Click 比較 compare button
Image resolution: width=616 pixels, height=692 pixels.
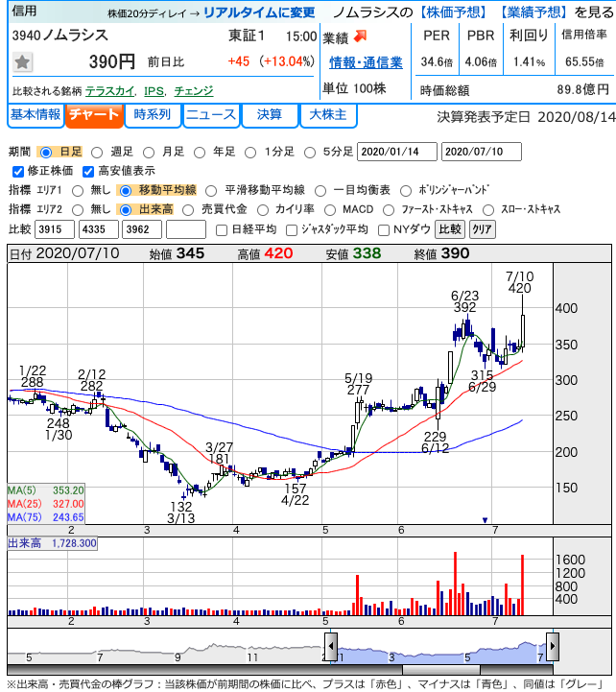click(x=450, y=229)
